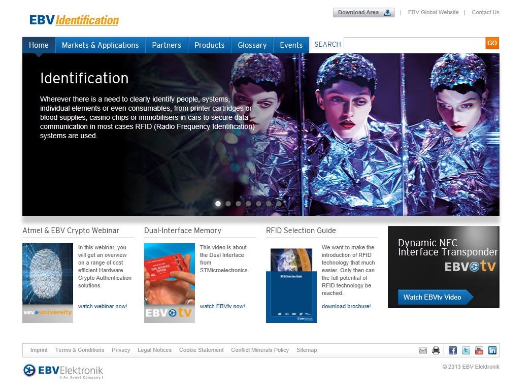Image resolution: width=532 pixels, height=392 pixels.
Task: Click the download brochure! link
Action: (346, 306)
